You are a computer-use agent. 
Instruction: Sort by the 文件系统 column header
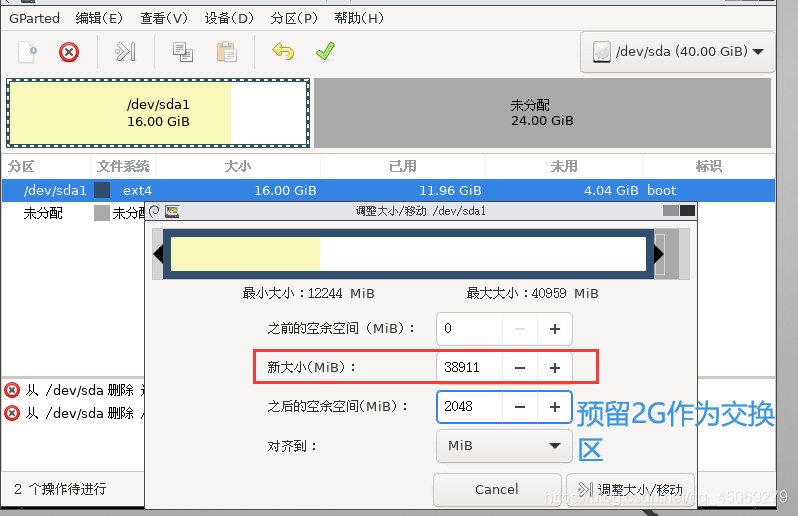(123, 166)
